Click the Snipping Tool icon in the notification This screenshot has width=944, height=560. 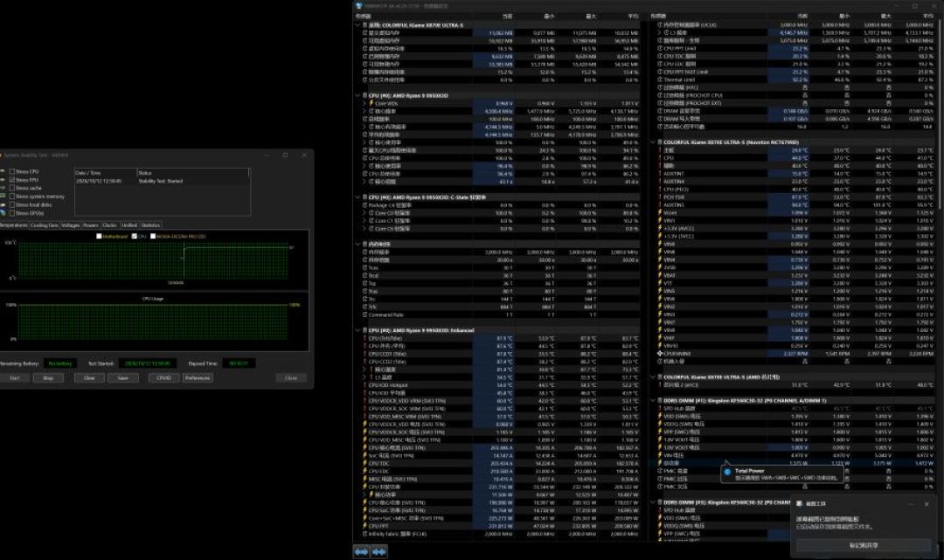pyautogui.click(x=800, y=503)
